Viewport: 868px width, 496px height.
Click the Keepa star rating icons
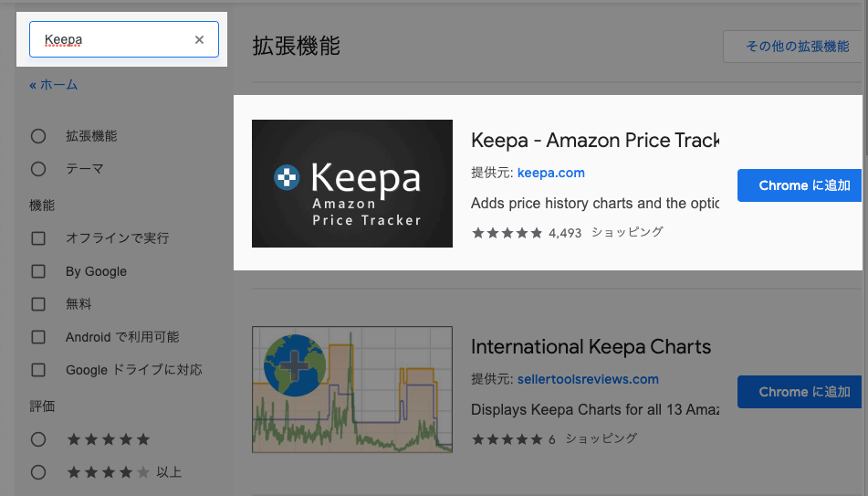tap(507, 233)
